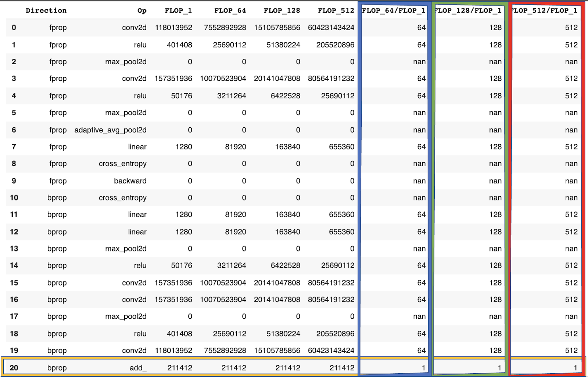Select row index 0

pyautogui.click(x=14, y=28)
